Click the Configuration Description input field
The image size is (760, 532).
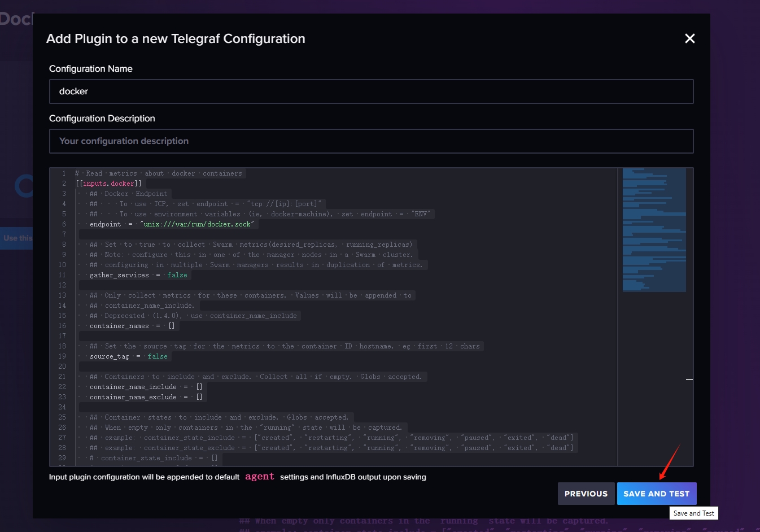coord(371,141)
